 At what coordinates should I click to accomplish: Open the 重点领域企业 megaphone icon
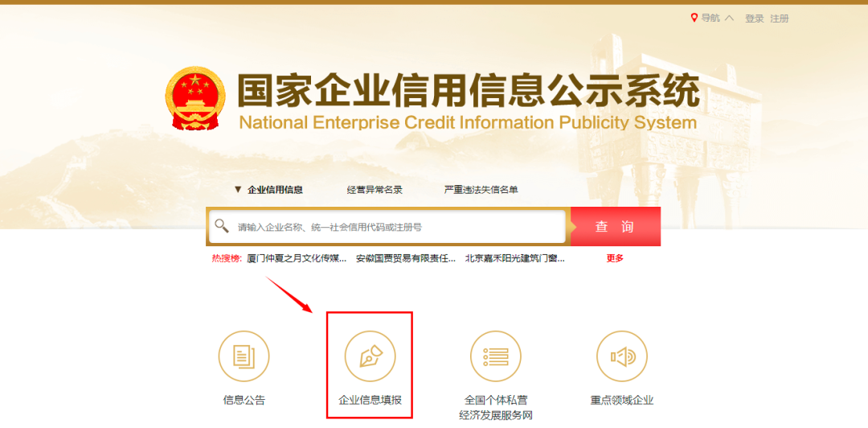click(x=621, y=356)
